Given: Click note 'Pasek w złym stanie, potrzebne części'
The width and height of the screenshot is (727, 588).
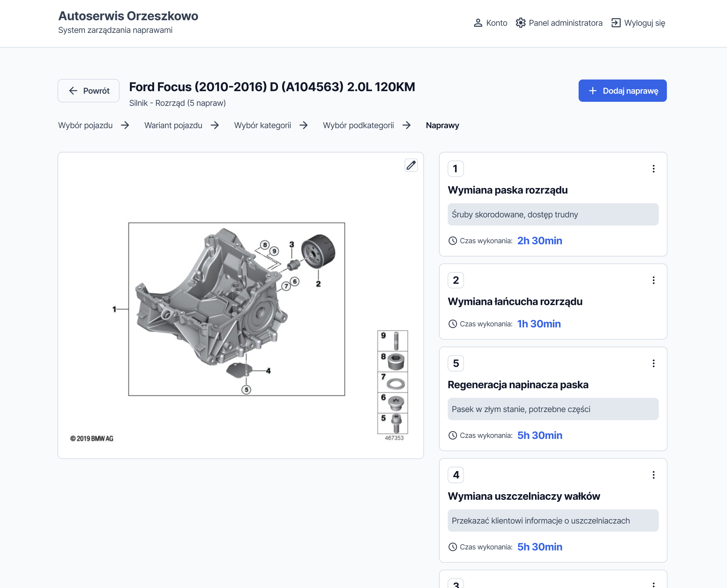Looking at the screenshot, I should pyautogui.click(x=553, y=409).
